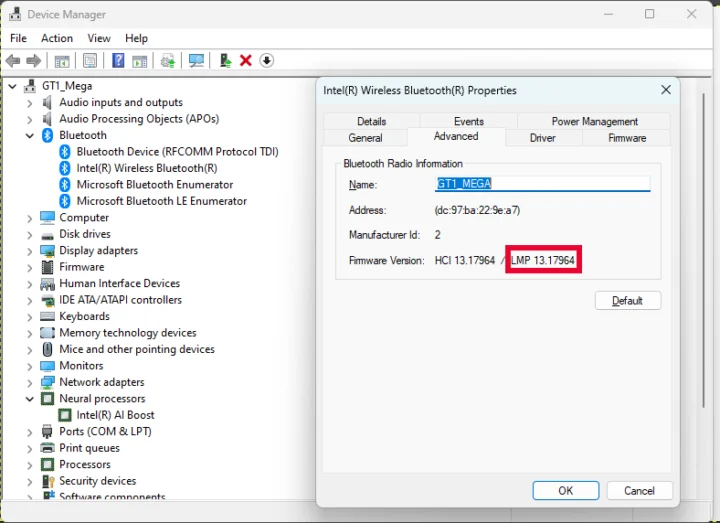The image size is (720, 523).
Task: Click the LMP 13.17964 firmware text
Action: (543, 260)
